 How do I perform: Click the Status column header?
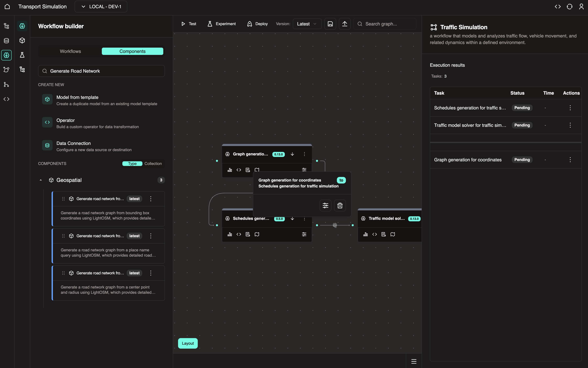(x=517, y=93)
